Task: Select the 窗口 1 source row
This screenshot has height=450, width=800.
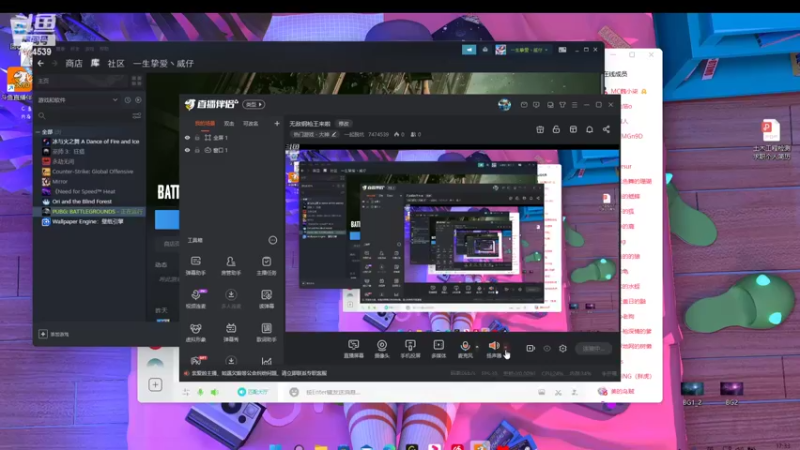Action: point(232,151)
